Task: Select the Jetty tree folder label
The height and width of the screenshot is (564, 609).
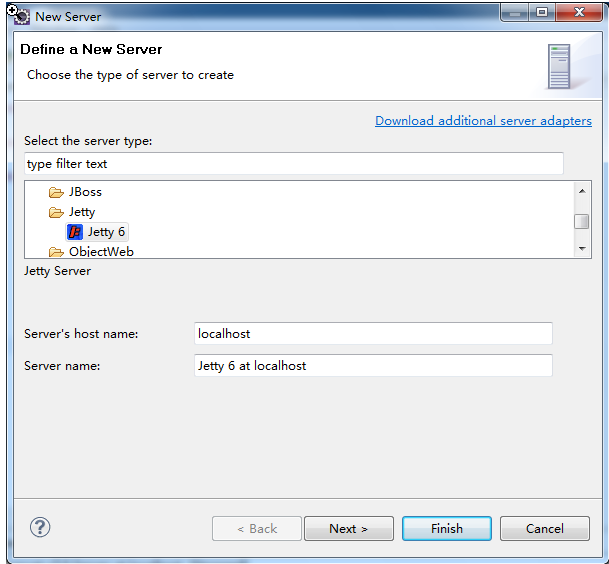Action: click(82, 212)
